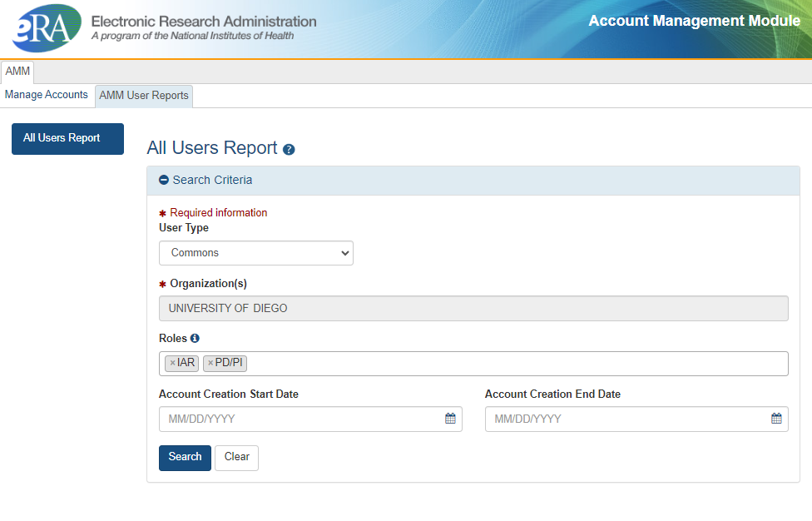This screenshot has height=521, width=812.
Task: Click the Roles info icon
Action: 195,338
